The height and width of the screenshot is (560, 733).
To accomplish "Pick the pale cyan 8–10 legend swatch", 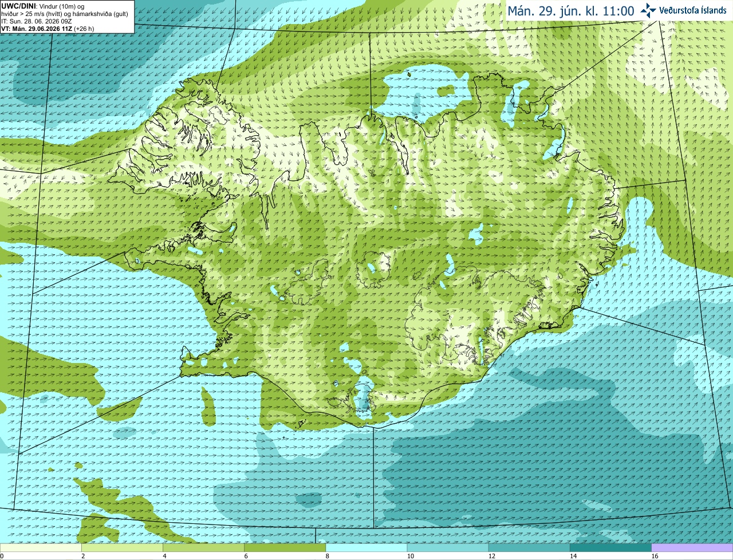I will click(x=366, y=548).
